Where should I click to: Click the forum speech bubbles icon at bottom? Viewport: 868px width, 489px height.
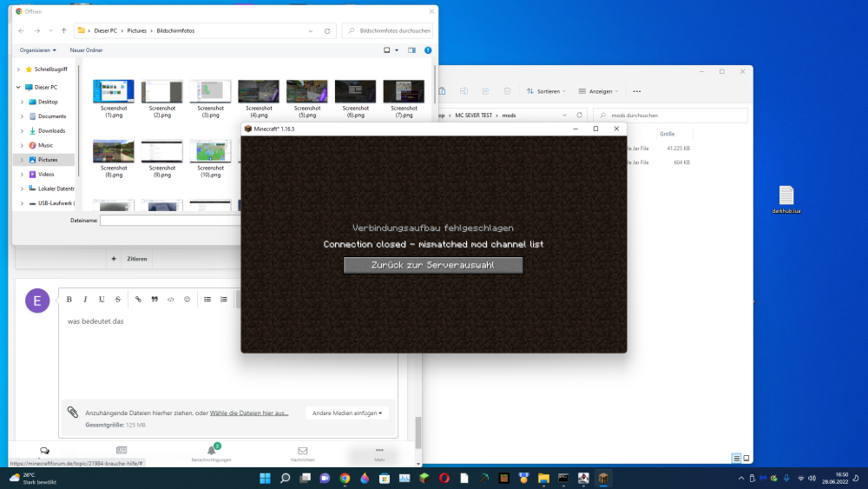[45, 451]
